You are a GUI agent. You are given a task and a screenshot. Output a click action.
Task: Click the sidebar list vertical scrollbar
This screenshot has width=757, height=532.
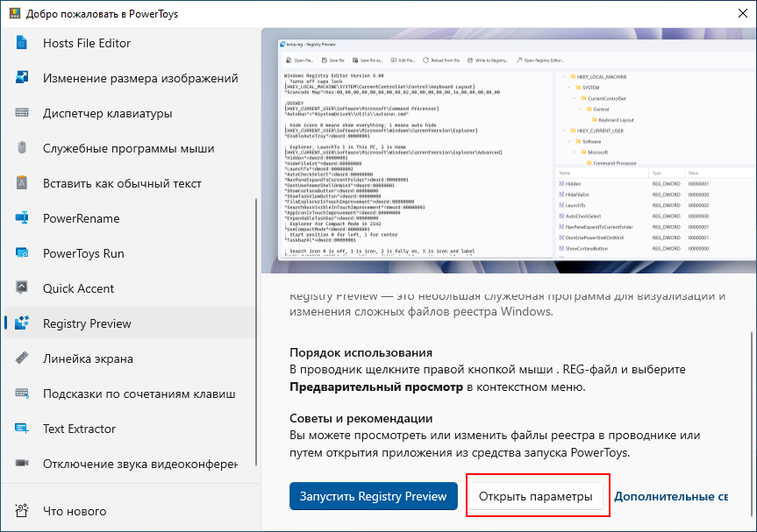[x=256, y=332]
